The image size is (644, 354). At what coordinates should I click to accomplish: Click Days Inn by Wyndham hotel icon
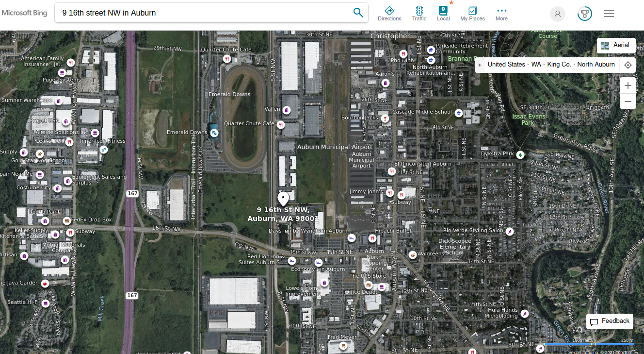point(352,238)
